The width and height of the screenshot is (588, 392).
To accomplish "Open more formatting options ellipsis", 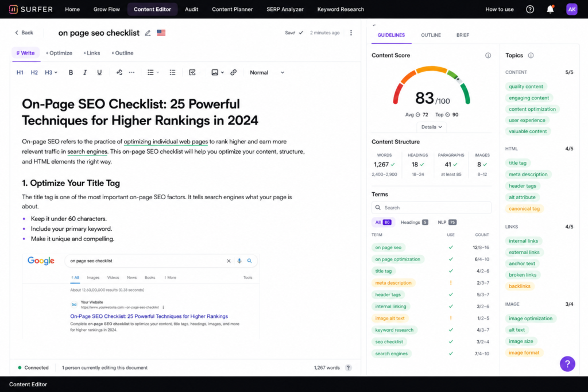I will [131, 72].
